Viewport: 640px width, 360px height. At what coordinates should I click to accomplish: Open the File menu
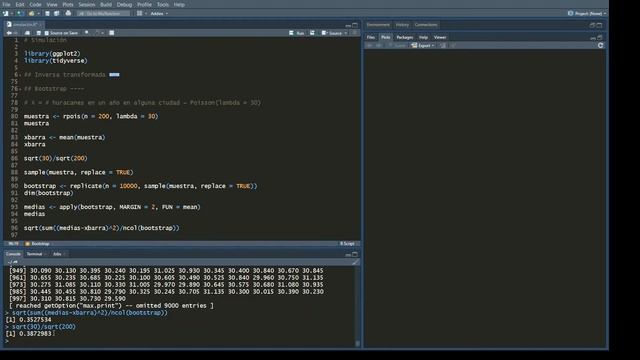click(7, 4)
